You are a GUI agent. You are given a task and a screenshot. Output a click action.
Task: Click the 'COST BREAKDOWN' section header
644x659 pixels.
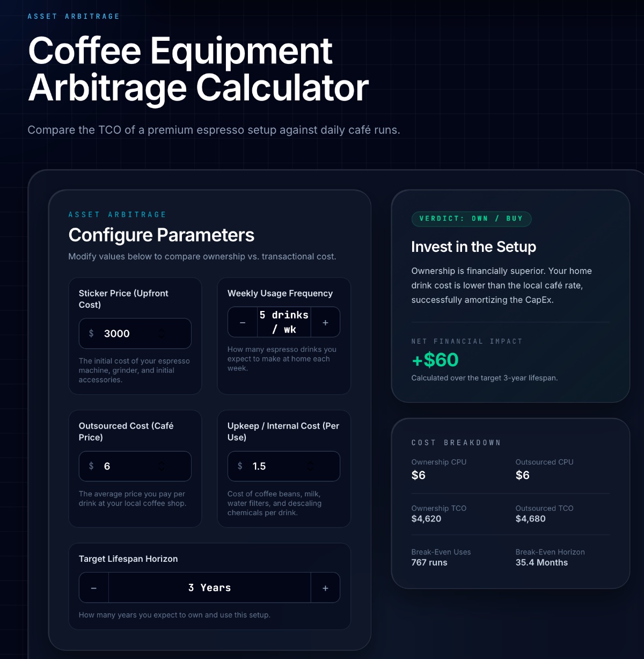[x=456, y=443]
